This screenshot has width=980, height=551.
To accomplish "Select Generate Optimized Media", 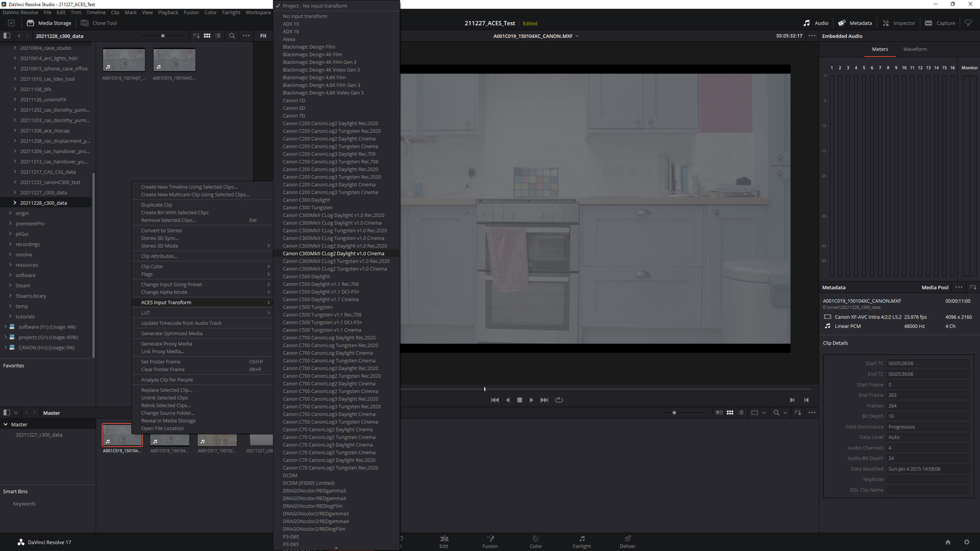I will (x=202, y=334).
